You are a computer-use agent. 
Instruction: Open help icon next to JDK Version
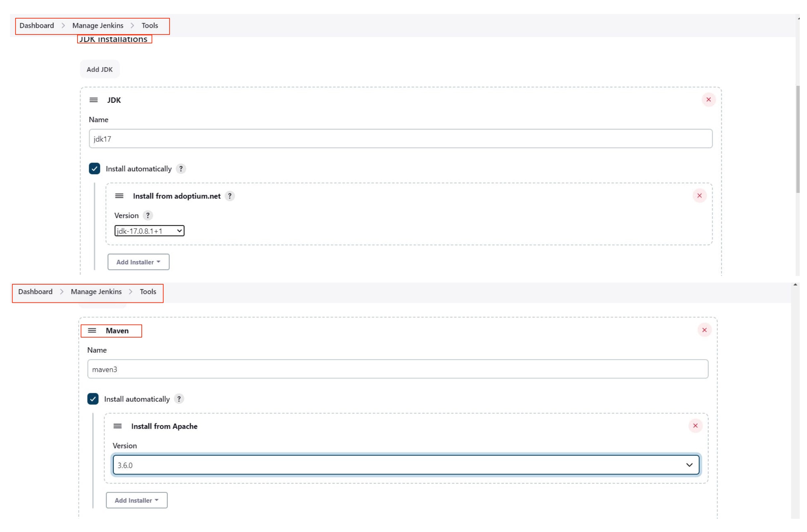(147, 215)
